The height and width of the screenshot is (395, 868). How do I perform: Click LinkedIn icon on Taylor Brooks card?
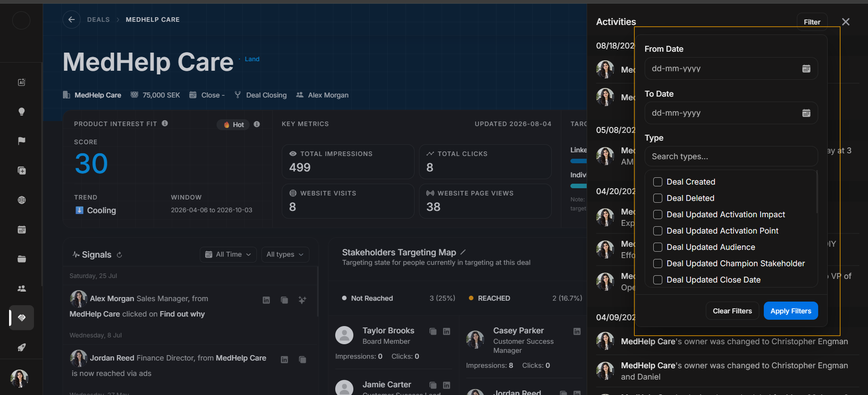tap(447, 332)
